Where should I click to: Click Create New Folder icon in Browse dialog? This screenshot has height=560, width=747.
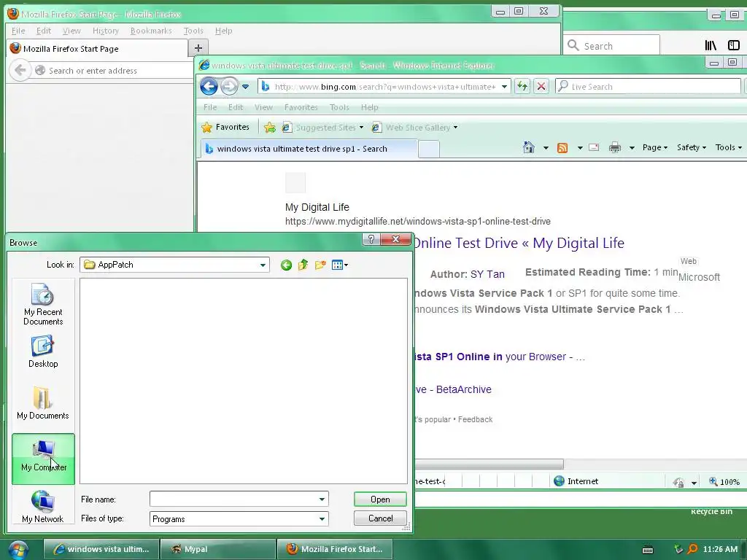[x=320, y=265]
